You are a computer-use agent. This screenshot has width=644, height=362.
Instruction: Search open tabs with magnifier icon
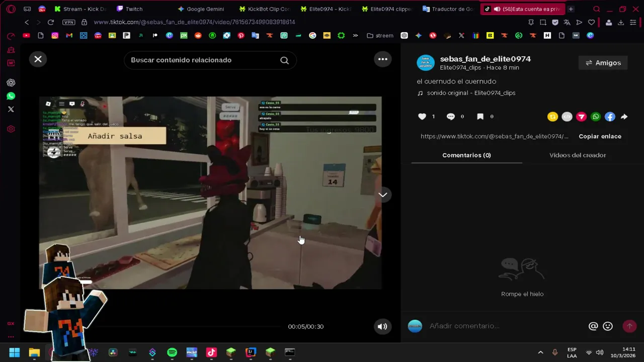point(597,9)
